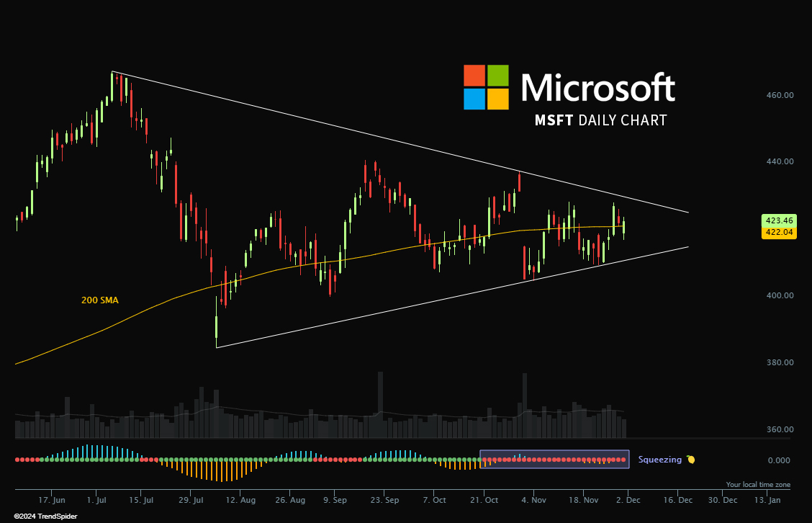Viewport: 812px width, 523px height.
Task: Click the 12. Aug date label
Action: (240, 500)
